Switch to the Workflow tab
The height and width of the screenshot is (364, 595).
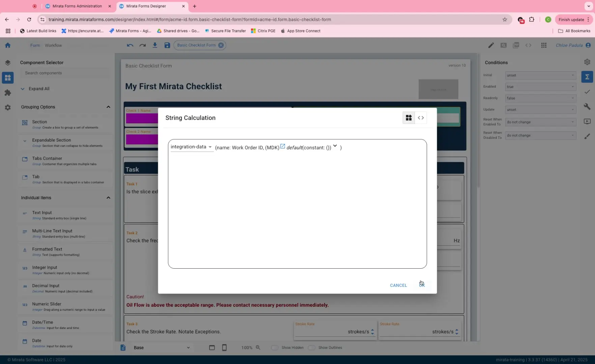(x=53, y=45)
